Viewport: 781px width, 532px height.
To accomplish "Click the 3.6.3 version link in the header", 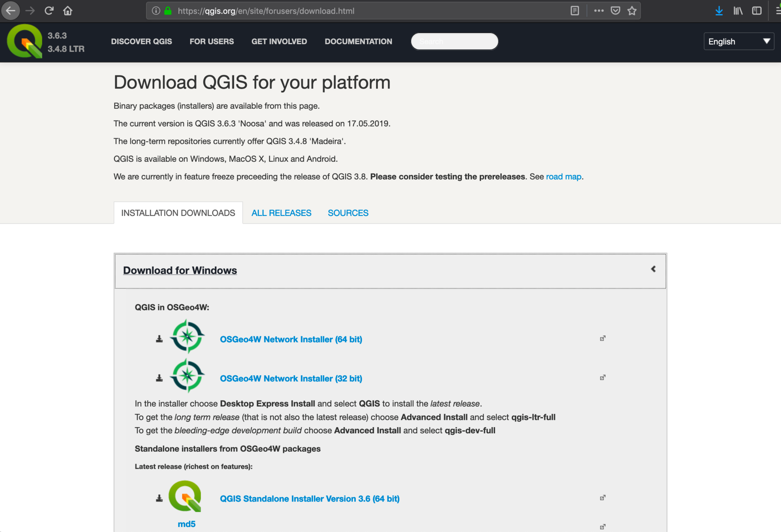I will 57,35.
